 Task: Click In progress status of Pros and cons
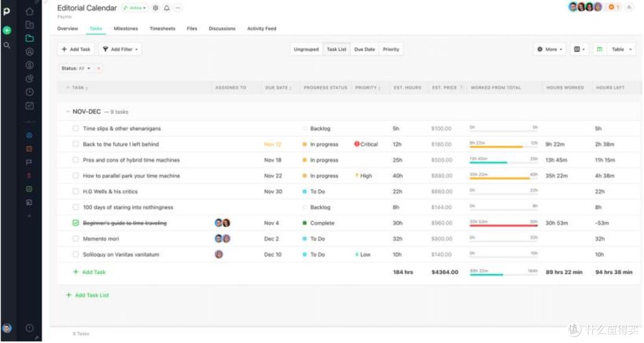tap(320, 160)
